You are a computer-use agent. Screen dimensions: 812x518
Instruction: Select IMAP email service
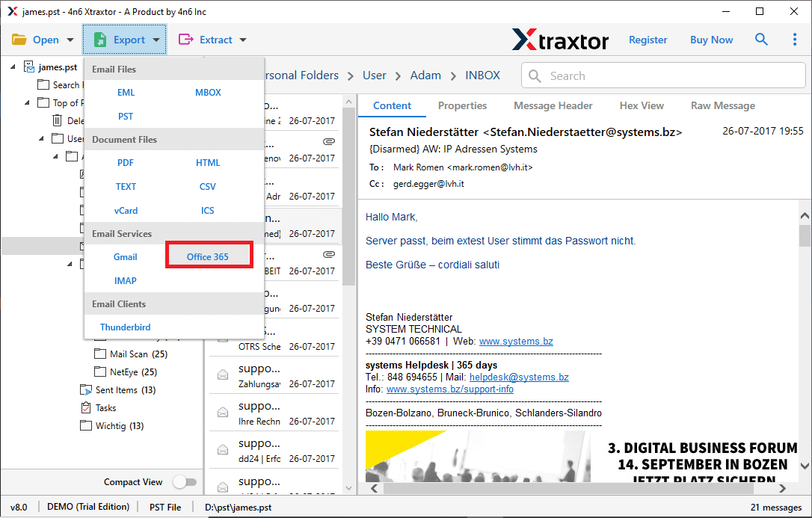[x=126, y=281]
